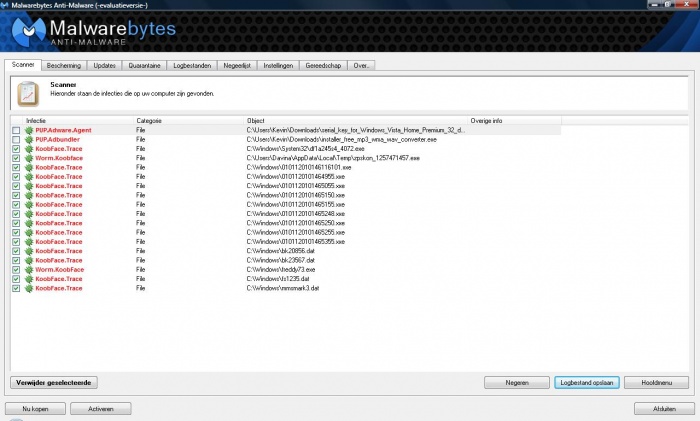Select the Worm.KoobFace freddy73 infection name
The height and width of the screenshot is (421, 700).
(x=60, y=270)
